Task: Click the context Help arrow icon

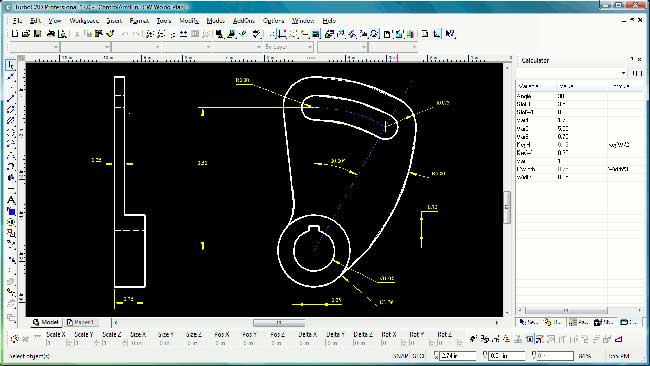Action: point(450,34)
